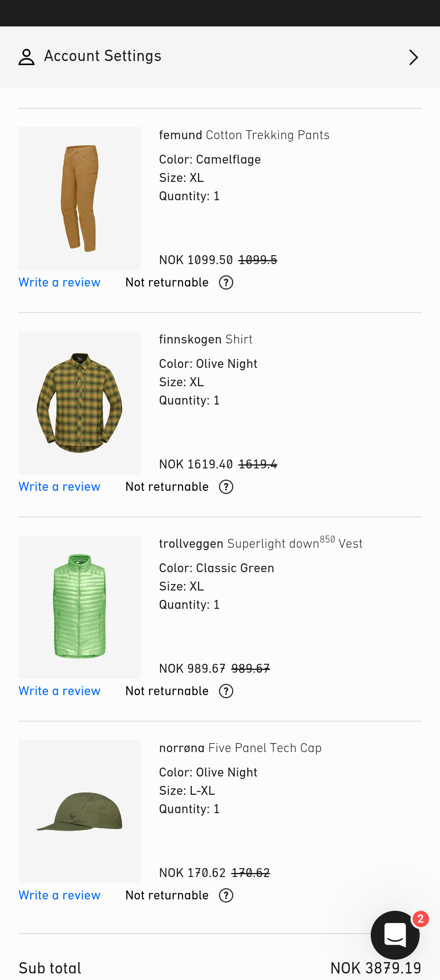
Task: Open the Account Settings menu label
Action: (x=103, y=56)
